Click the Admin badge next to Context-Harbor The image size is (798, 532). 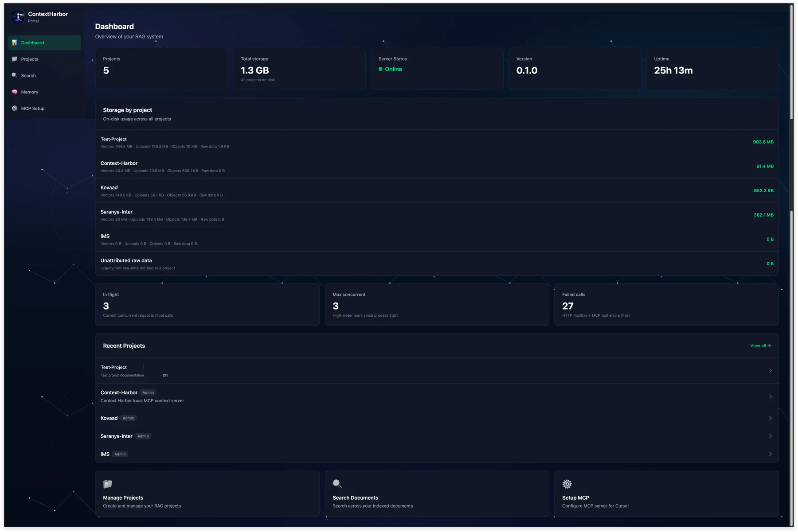148,392
